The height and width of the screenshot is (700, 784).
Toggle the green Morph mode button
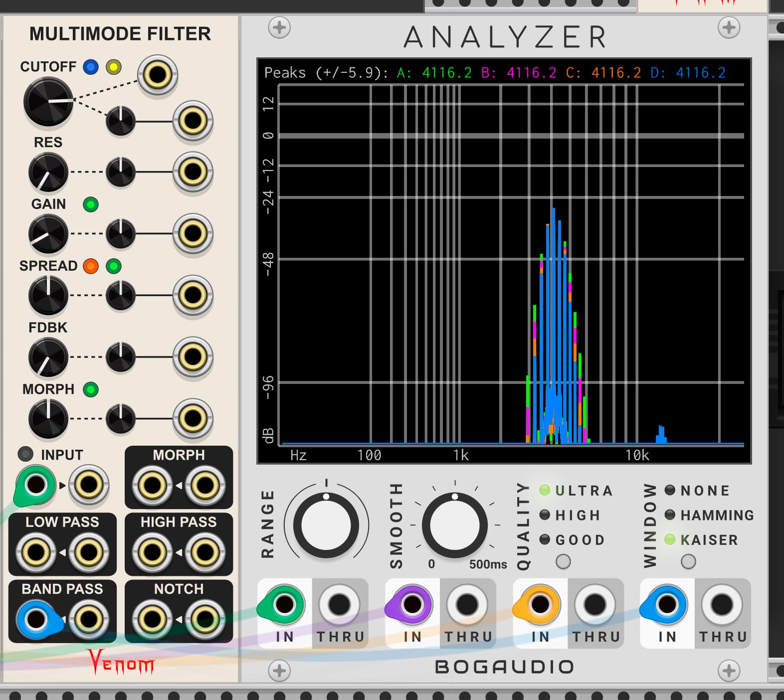tap(91, 389)
